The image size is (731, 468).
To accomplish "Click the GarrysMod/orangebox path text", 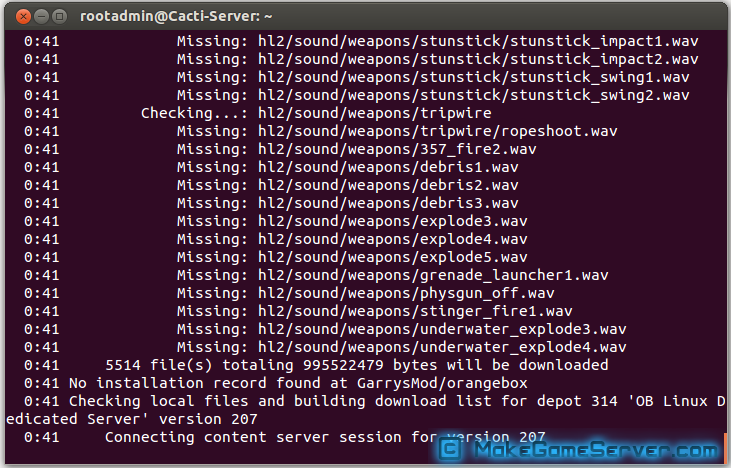I will point(442,384).
